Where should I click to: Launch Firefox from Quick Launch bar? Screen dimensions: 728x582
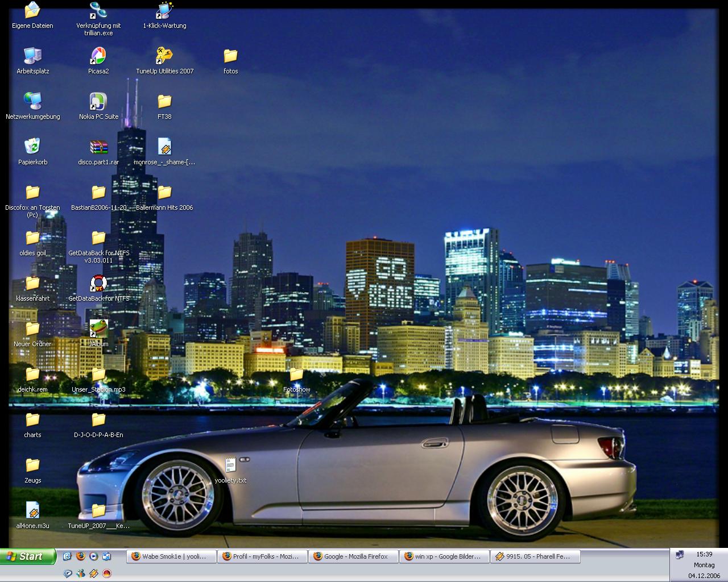point(80,556)
